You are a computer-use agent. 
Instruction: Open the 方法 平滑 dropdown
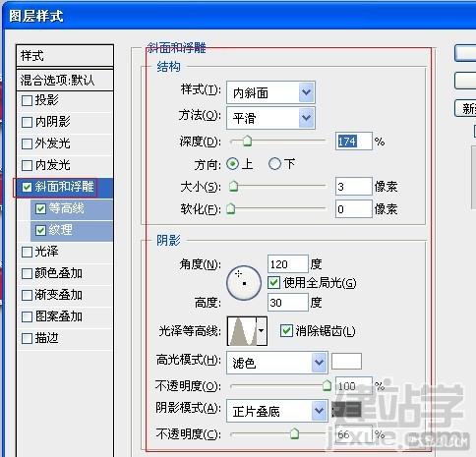270,118
